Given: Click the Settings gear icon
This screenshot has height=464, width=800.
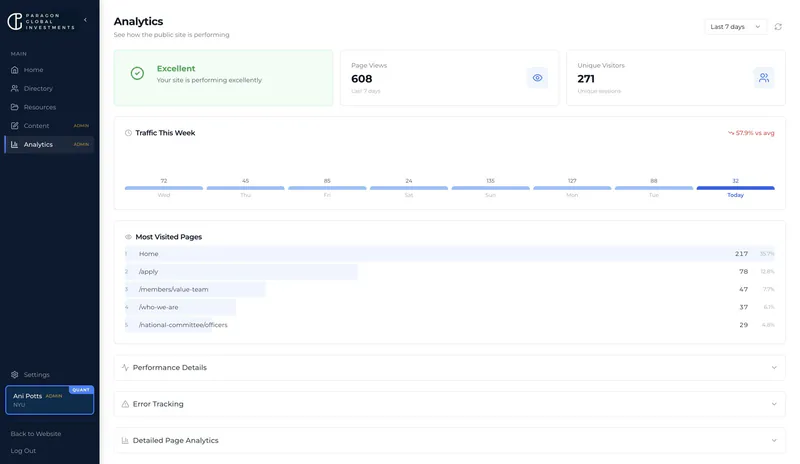Looking at the screenshot, I should (15, 375).
